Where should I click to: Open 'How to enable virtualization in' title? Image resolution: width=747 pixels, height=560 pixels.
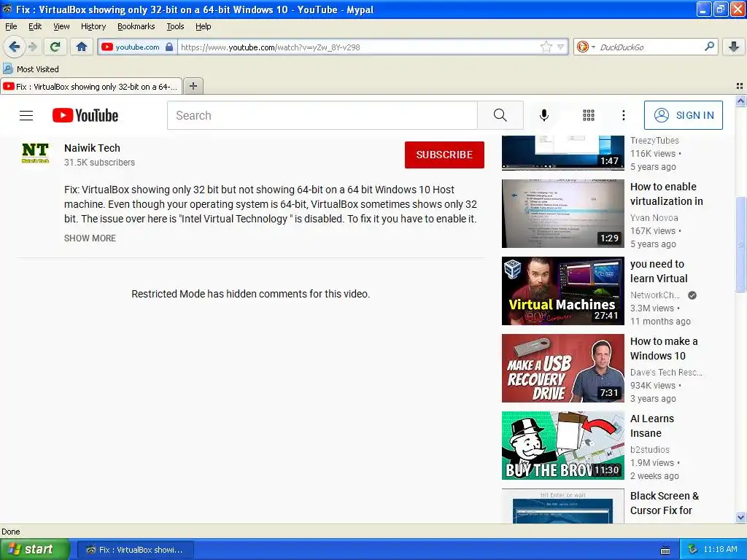coord(667,194)
